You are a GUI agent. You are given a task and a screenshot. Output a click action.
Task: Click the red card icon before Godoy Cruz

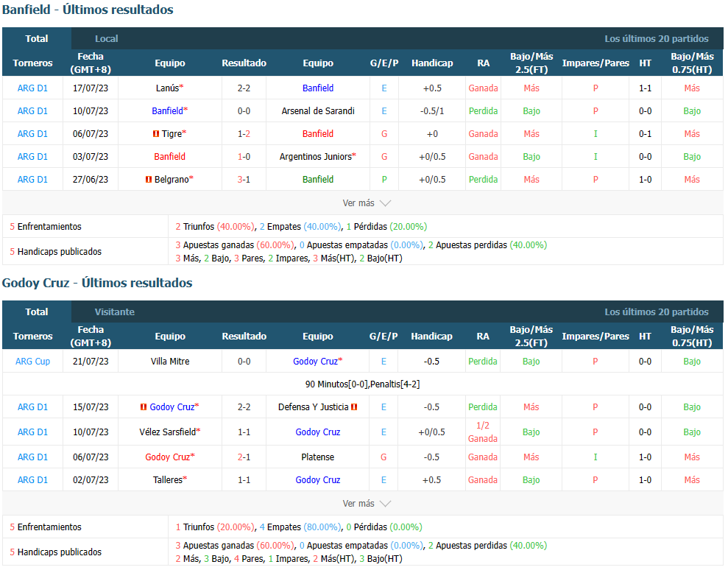tap(144, 407)
